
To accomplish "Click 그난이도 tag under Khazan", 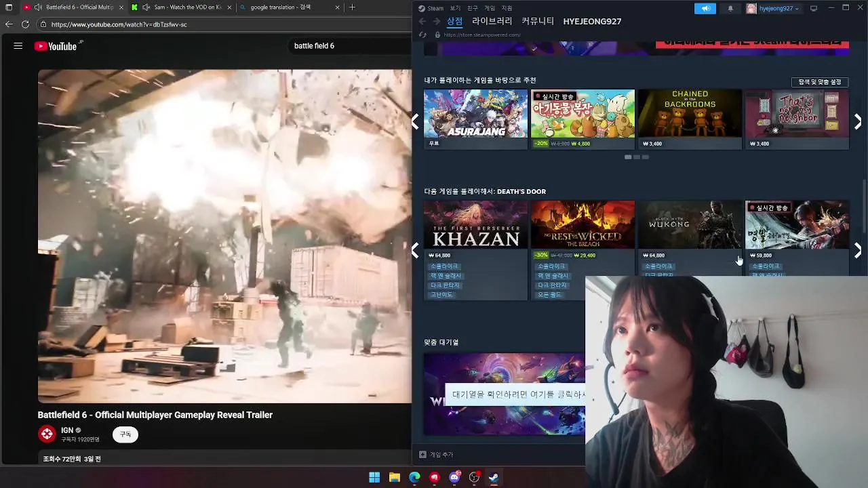I will point(441,295).
